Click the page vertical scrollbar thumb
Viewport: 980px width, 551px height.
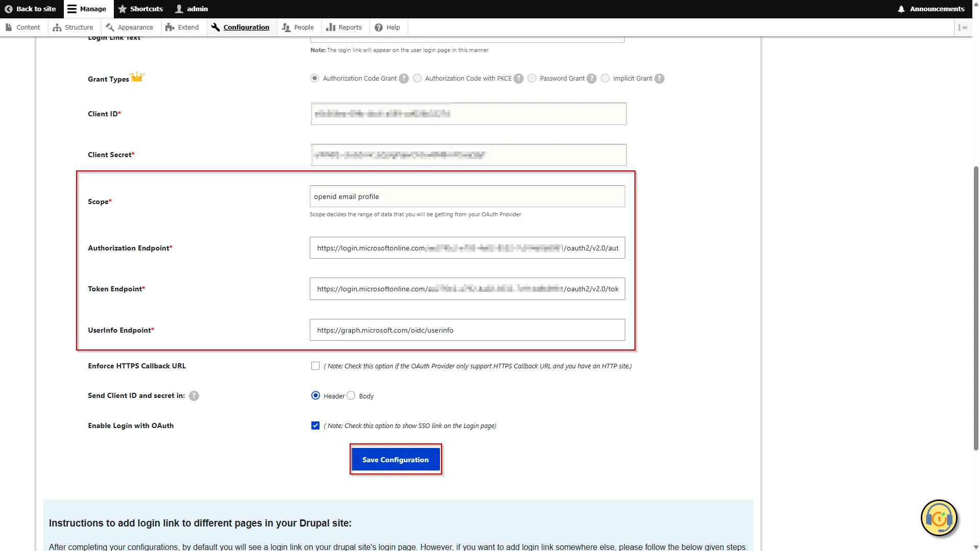pyautogui.click(x=976, y=308)
